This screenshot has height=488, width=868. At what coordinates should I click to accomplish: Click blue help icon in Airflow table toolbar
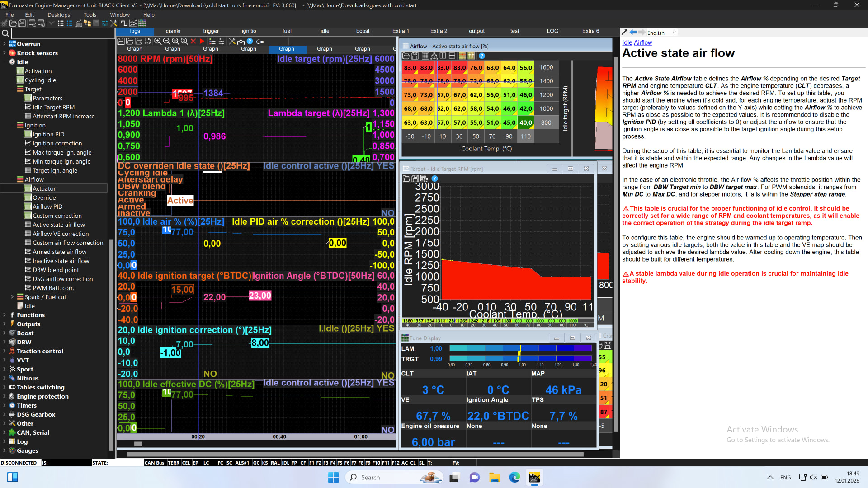[482, 56]
